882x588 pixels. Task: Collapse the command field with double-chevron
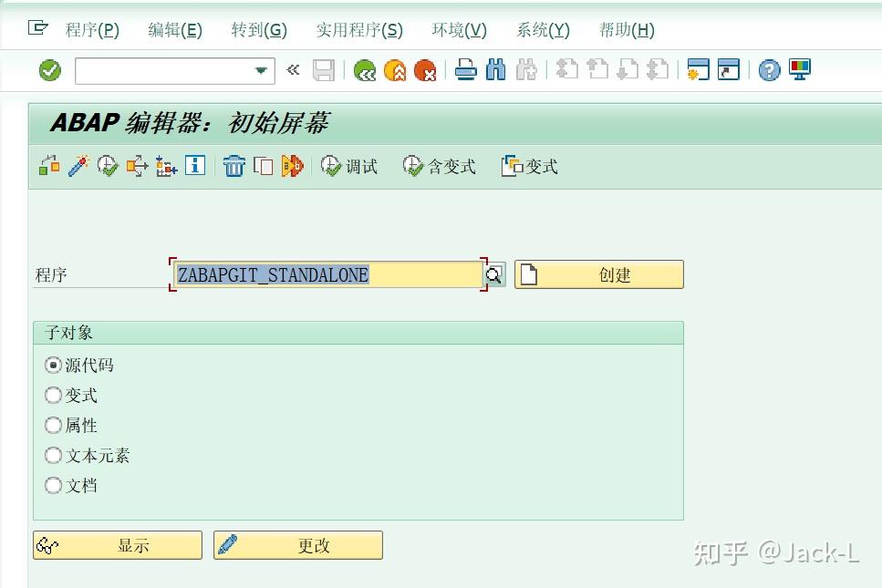293,69
